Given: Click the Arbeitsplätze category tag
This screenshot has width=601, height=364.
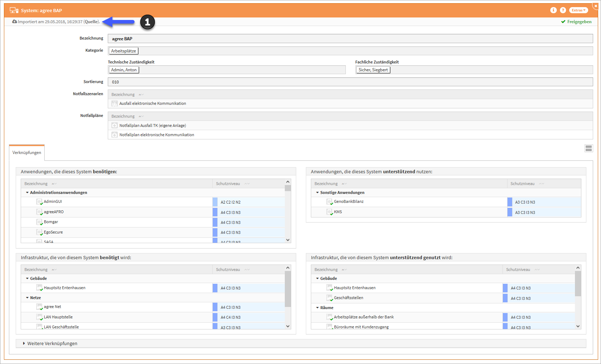Looking at the screenshot, I should click(x=123, y=51).
